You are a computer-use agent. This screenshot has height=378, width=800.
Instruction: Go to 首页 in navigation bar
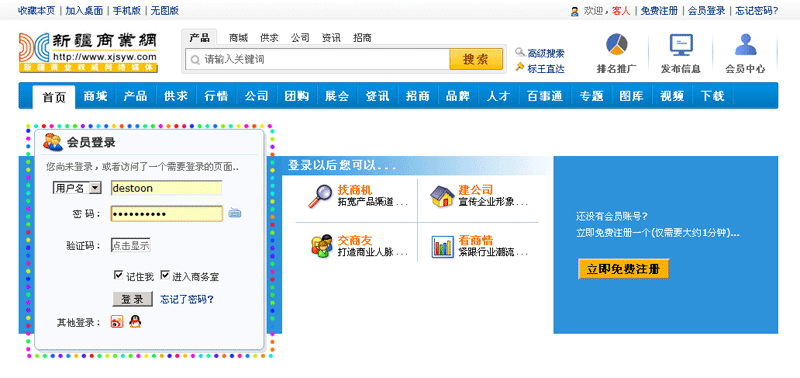pyautogui.click(x=54, y=97)
